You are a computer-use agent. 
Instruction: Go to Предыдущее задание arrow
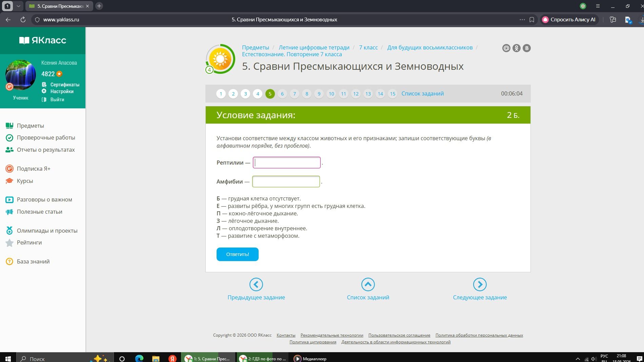point(256,284)
